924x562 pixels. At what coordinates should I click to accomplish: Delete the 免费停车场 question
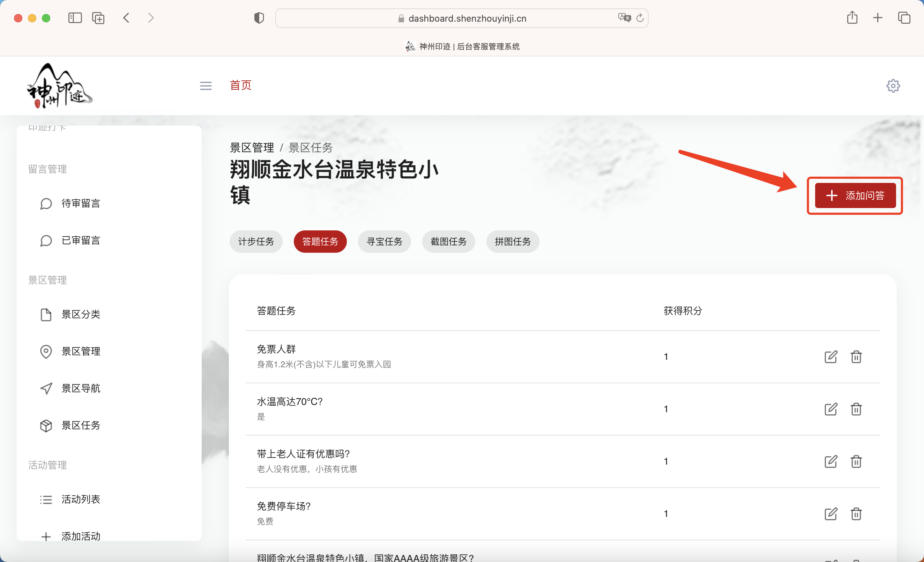pyautogui.click(x=856, y=513)
